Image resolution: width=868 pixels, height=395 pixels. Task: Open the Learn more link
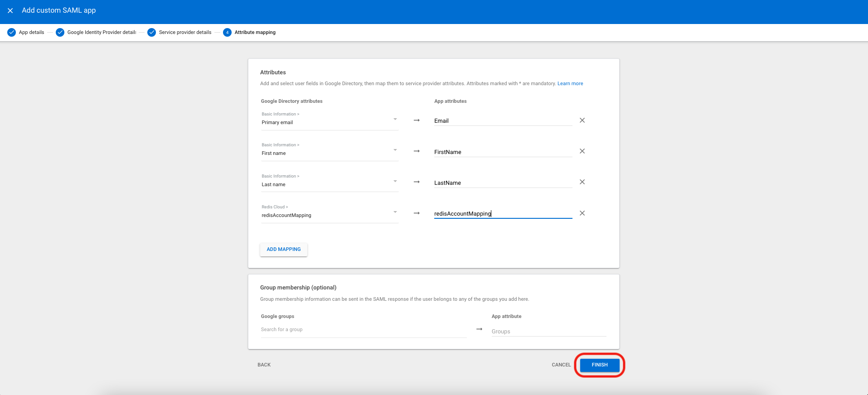(x=570, y=84)
